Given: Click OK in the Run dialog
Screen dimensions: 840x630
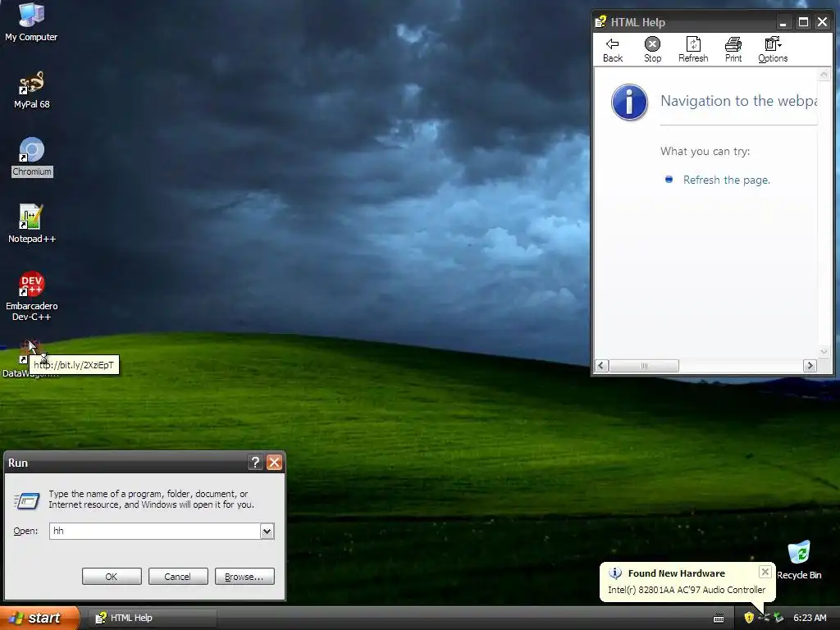Looking at the screenshot, I should pyautogui.click(x=112, y=577).
